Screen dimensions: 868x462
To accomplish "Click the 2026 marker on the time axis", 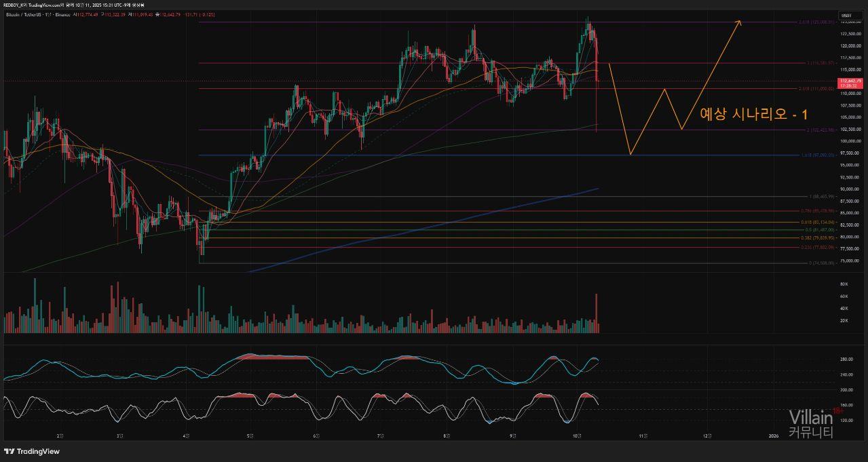I will click(x=772, y=435).
